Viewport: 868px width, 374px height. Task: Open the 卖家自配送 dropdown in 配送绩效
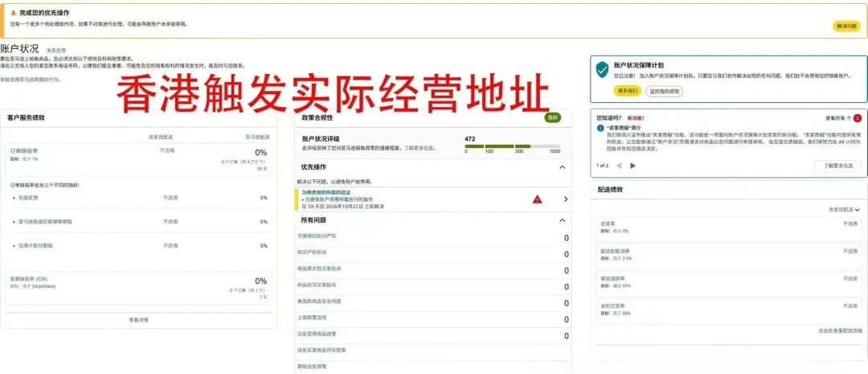[844, 210]
